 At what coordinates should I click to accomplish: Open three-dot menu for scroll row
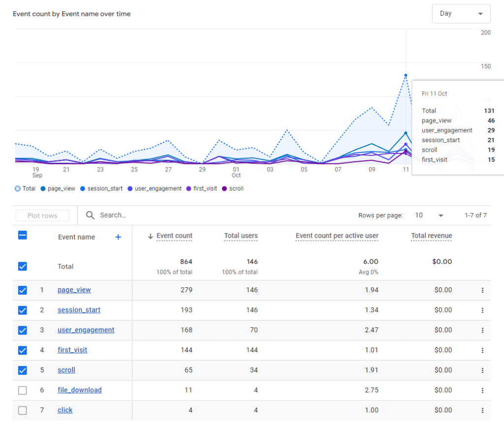pos(482,370)
